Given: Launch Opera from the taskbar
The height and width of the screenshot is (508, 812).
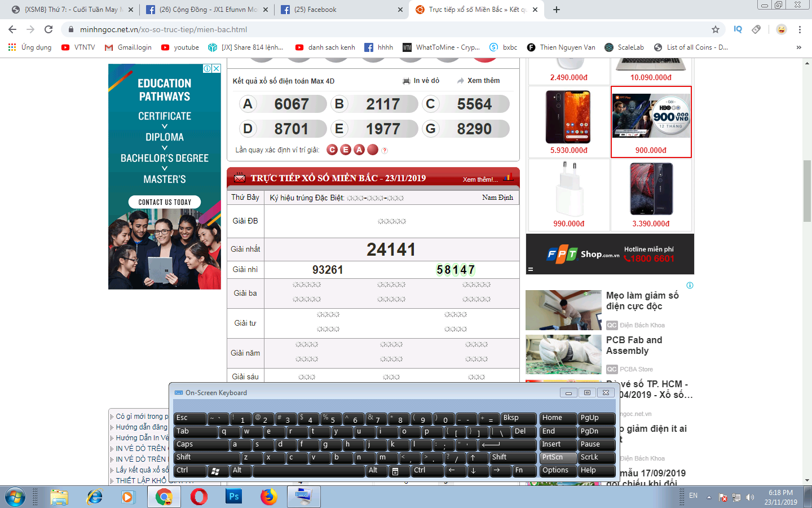Looking at the screenshot, I should pos(198,497).
